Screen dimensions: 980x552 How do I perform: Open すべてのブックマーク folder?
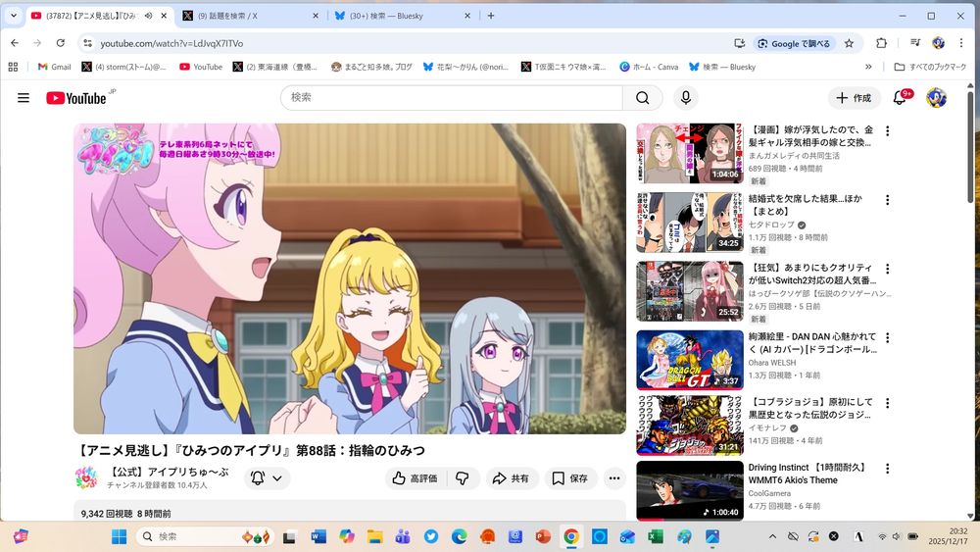[x=931, y=67]
